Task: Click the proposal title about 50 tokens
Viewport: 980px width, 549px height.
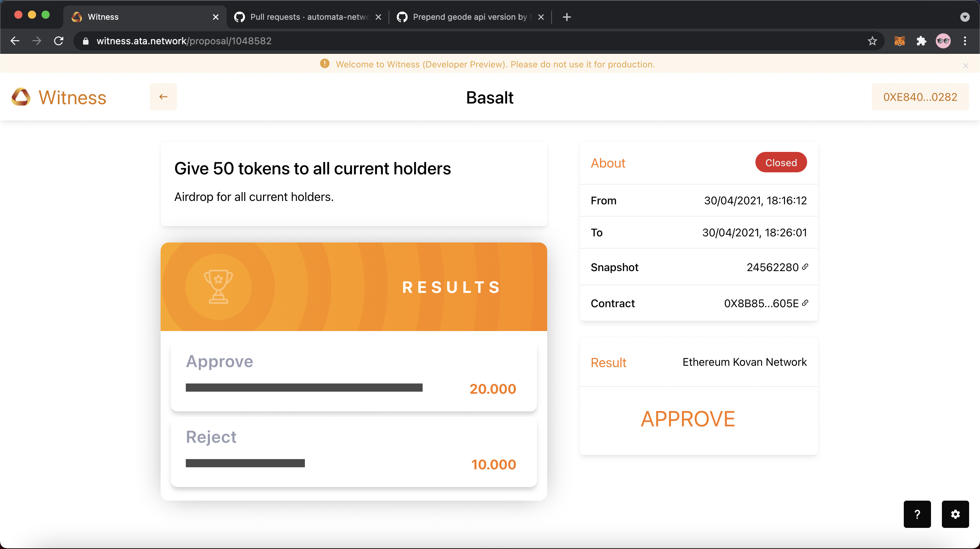Action: coord(312,168)
